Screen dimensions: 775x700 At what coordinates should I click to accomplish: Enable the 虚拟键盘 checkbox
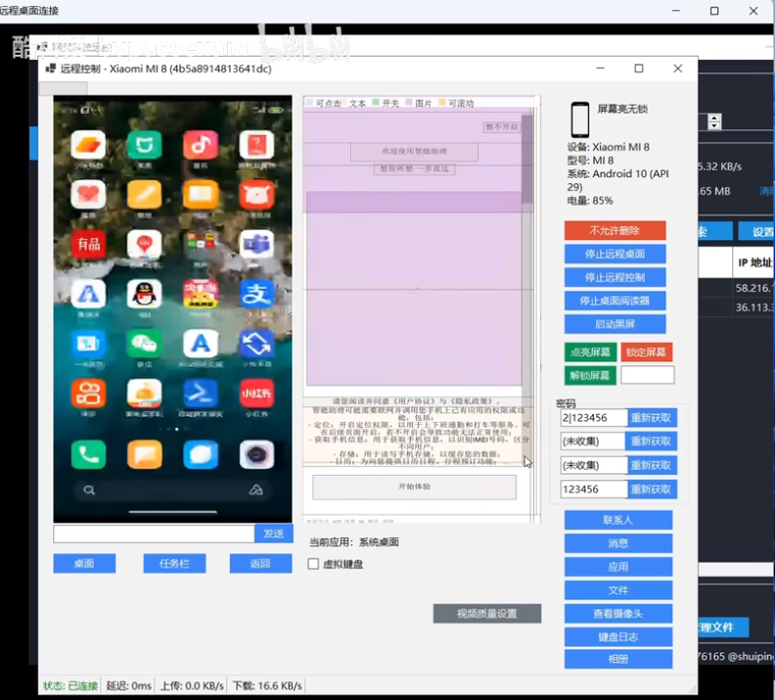pyautogui.click(x=313, y=564)
